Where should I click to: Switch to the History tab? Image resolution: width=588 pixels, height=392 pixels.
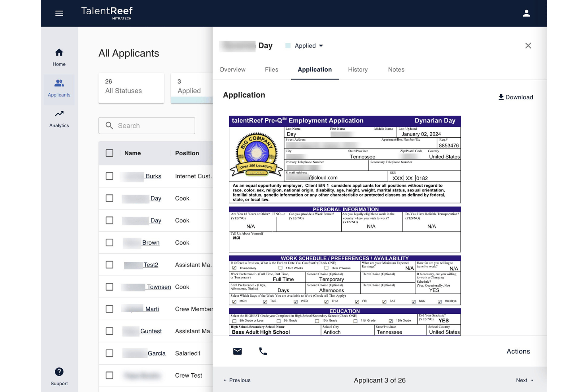358,70
